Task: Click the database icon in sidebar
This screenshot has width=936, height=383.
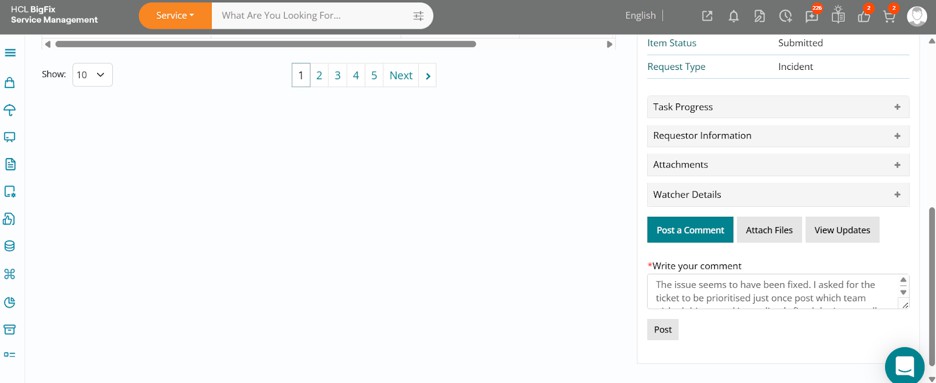Action: 10,246
